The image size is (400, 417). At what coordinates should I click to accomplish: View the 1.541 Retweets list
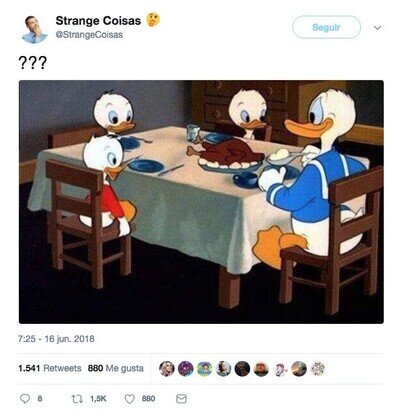[50, 368]
